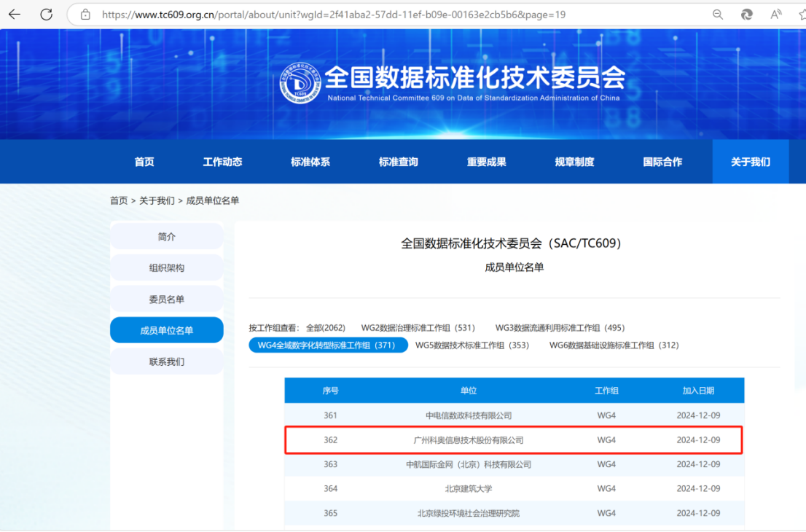
Task: Select the 规章制度 menu item
Action: [574, 161]
